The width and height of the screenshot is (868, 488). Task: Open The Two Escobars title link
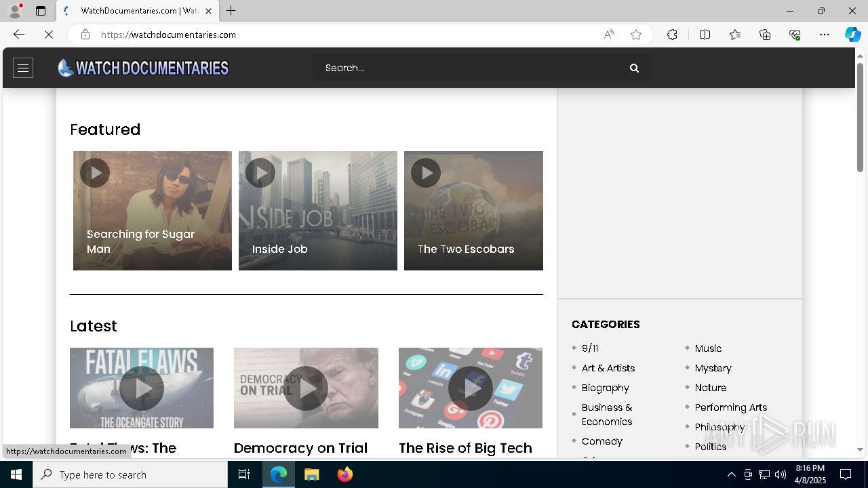[x=466, y=249]
